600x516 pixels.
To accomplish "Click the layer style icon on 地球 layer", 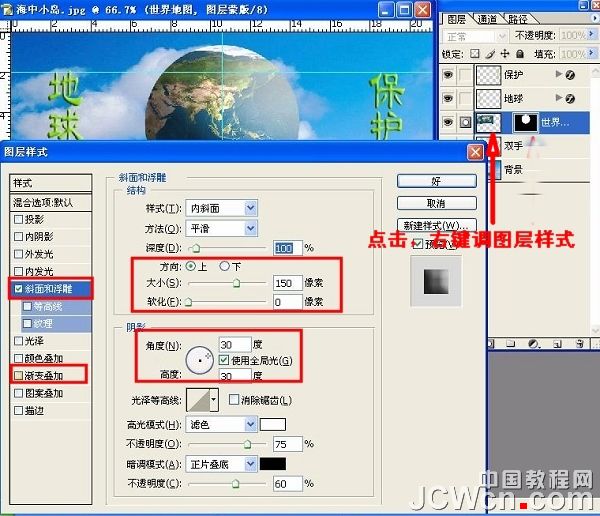I will (x=570, y=99).
